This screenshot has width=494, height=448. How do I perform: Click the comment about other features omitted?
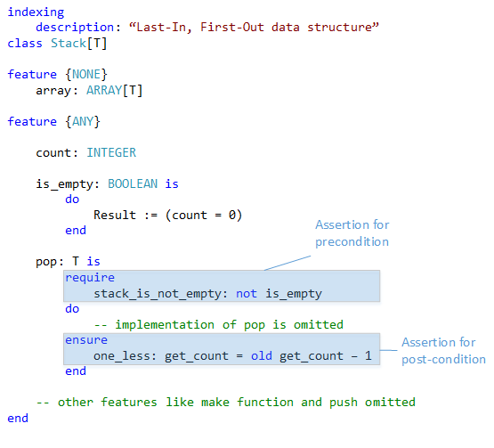coord(225,403)
